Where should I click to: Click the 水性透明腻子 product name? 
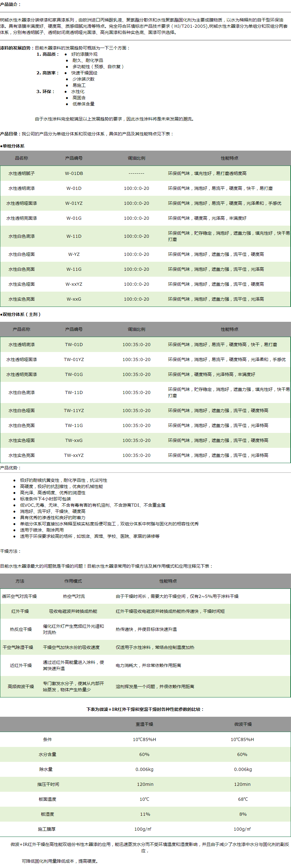pyautogui.click(x=21, y=174)
